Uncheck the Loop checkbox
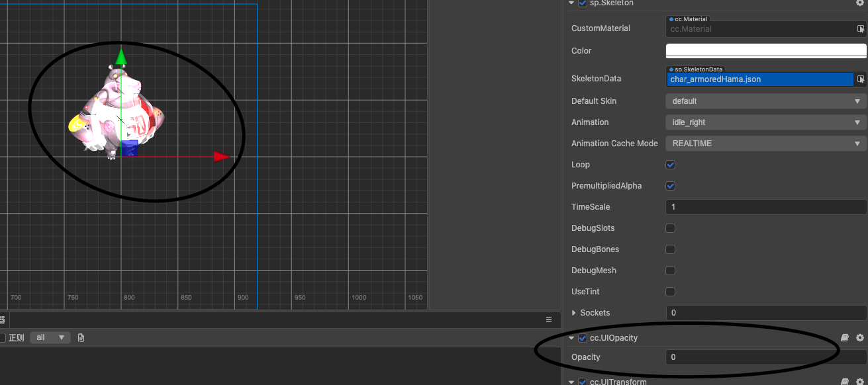This screenshot has height=385, width=868. point(670,165)
